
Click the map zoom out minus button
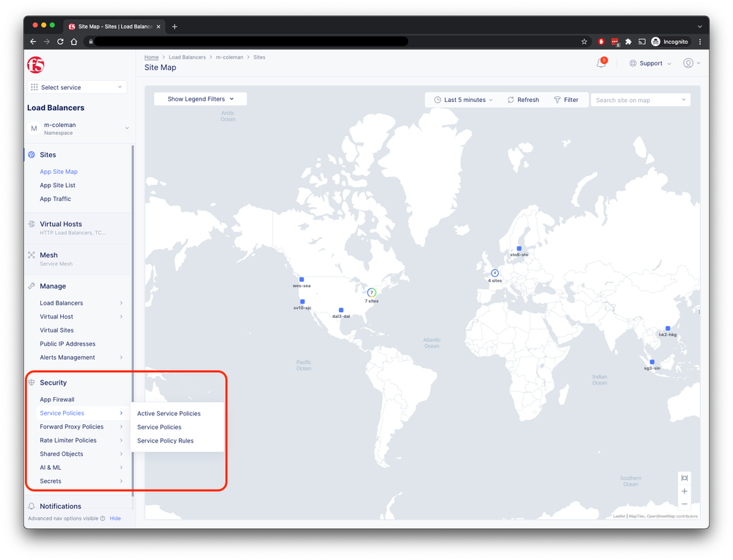(x=684, y=504)
